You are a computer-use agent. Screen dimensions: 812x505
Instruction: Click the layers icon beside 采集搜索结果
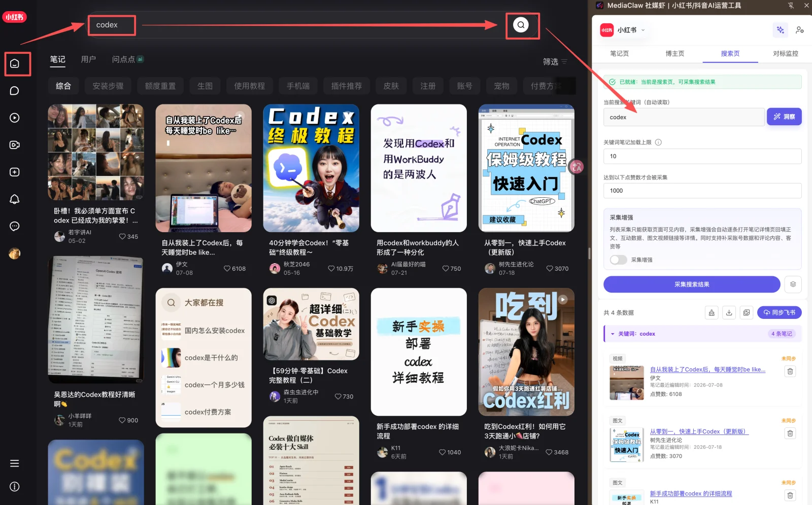click(793, 284)
